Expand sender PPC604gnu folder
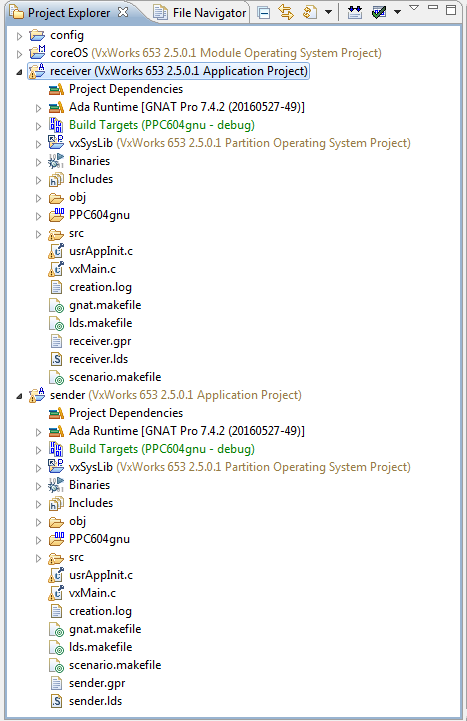Screen dimensions: 467x721 coord(39,540)
